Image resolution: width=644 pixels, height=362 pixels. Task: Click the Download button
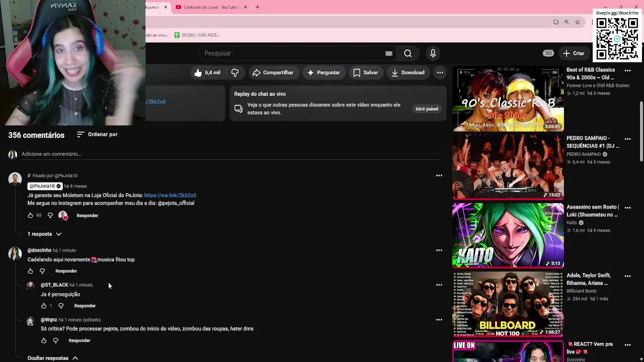click(x=408, y=73)
